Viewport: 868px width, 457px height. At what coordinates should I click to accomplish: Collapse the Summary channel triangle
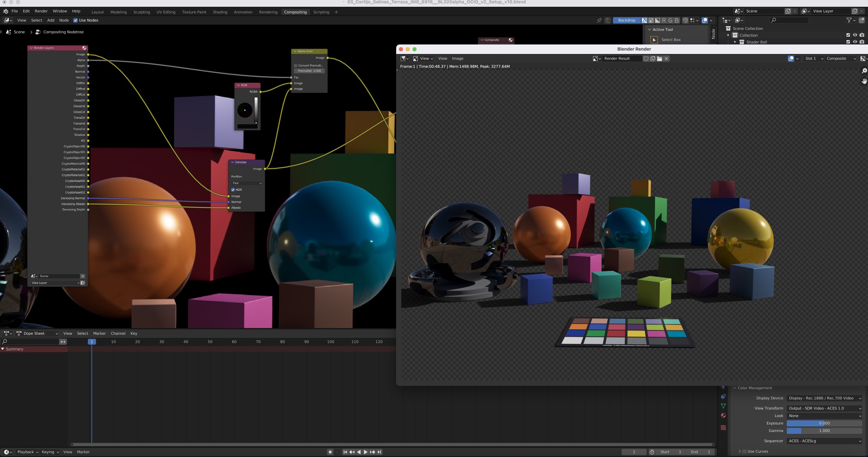3,349
